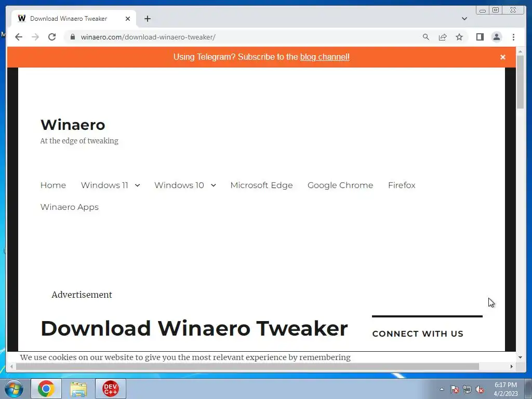Open Chrome's three-dot menu

513,37
